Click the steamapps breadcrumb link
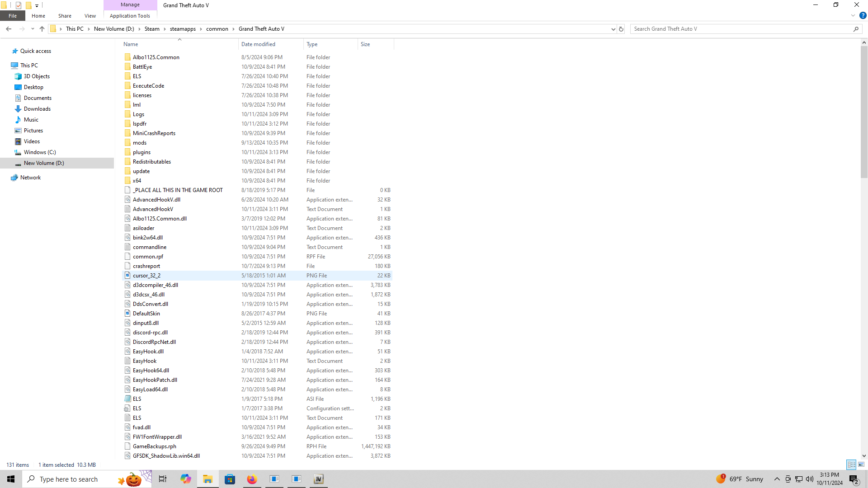Image resolution: width=868 pixels, height=488 pixels. tap(183, 29)
